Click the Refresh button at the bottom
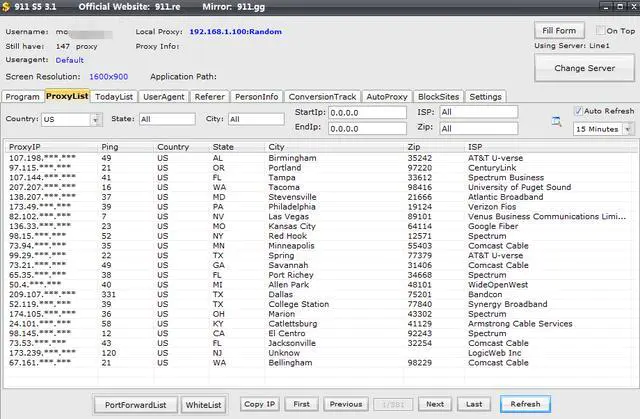 (526, 404)
